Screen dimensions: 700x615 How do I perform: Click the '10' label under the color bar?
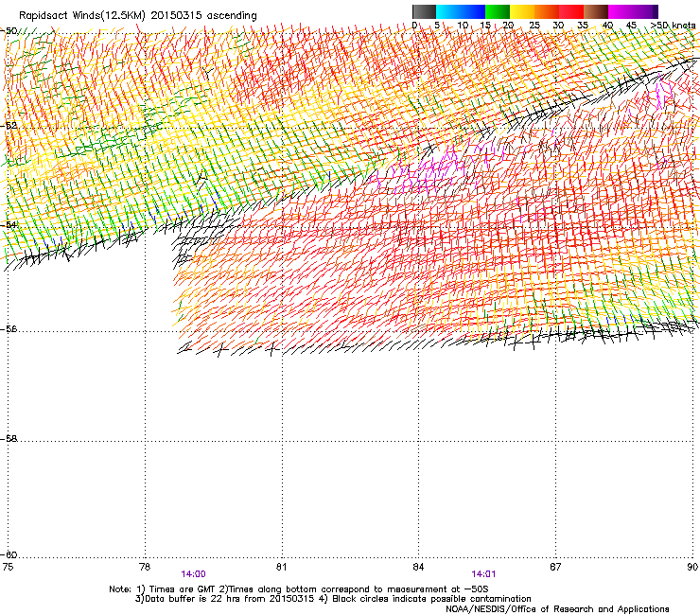(463, 26)
